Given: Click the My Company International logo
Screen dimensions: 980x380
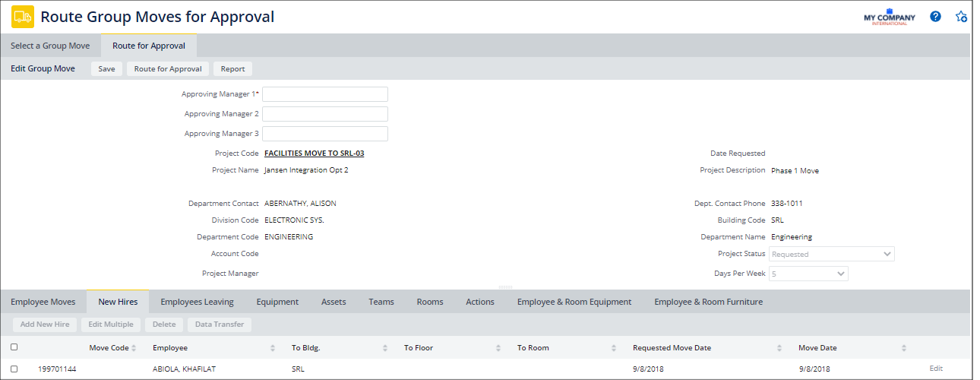Looking at the screenshot, I should point(890,17).
